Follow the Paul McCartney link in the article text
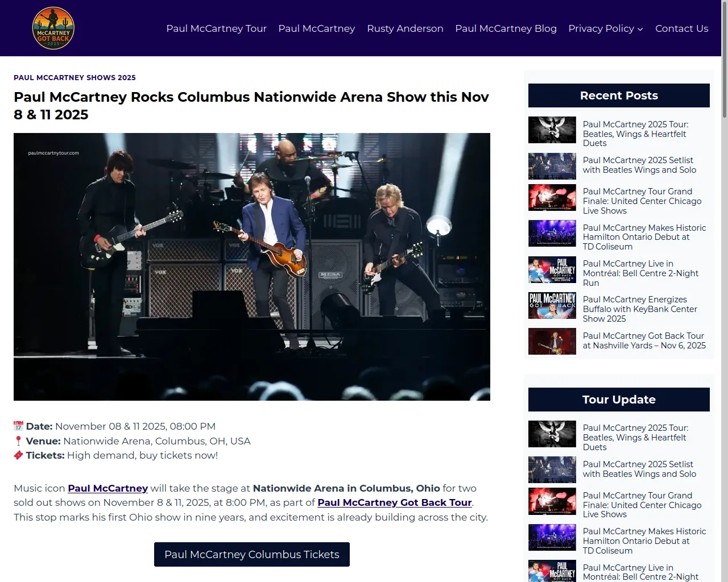The image size is (728, 582). tap(107, 488)
